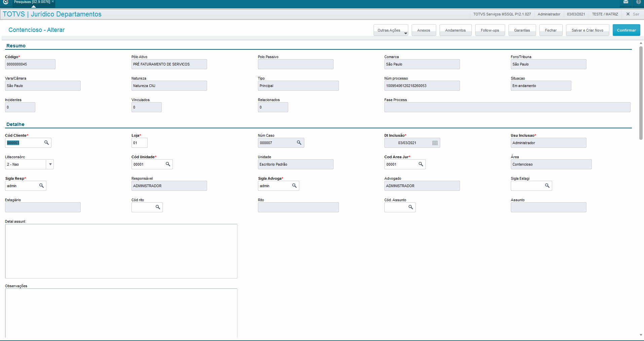Click the Sair exit icon
The width and height of the screenshot is (644, 341).
[628, 14]
